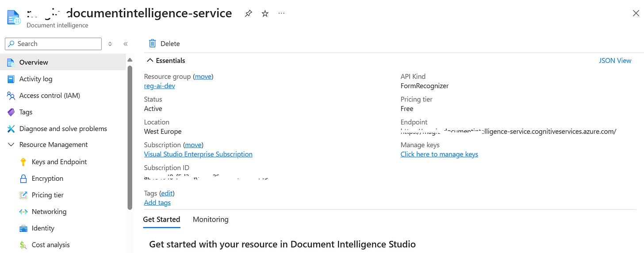Click the Subscription ID value

206,177
